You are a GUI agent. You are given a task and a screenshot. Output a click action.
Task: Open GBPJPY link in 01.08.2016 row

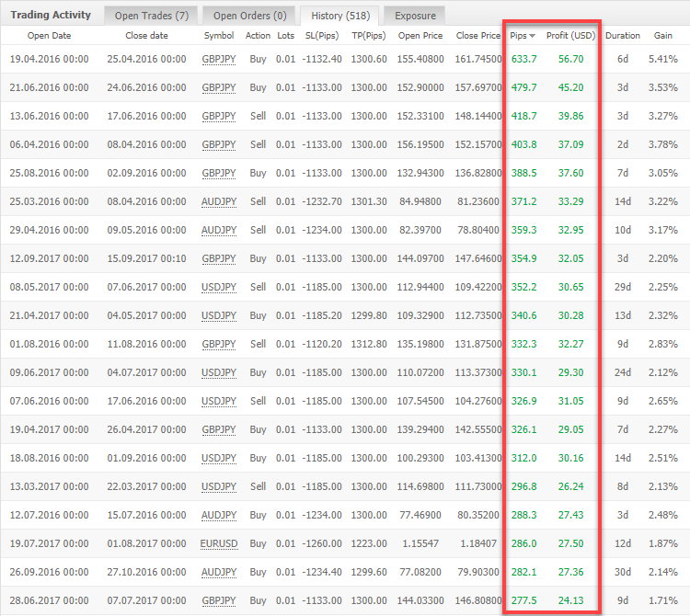coord(219,345)
